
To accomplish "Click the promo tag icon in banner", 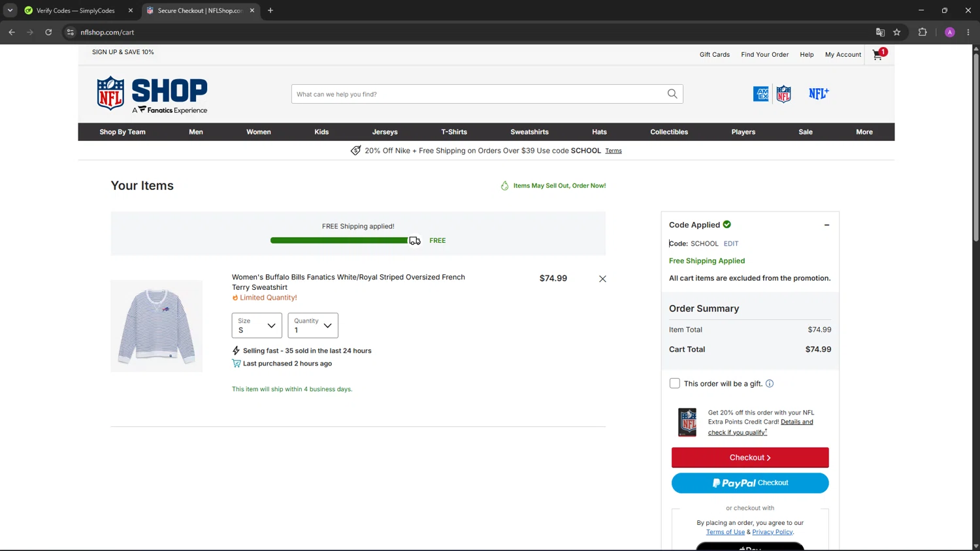I will coord(355,151).
